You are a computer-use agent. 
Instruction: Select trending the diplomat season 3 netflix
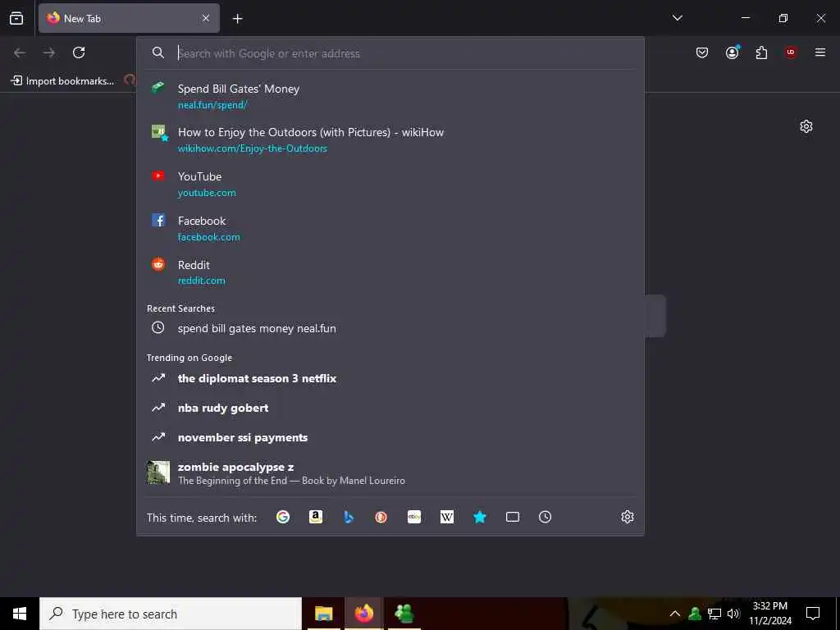[x=390, y=378]
